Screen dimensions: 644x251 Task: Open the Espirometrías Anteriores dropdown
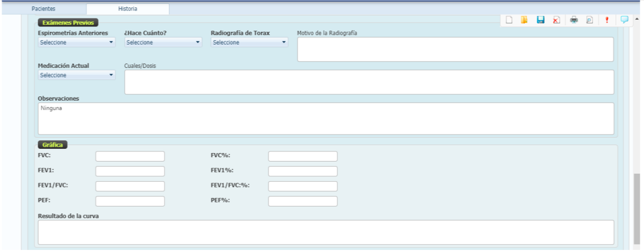tap(77, 42)
